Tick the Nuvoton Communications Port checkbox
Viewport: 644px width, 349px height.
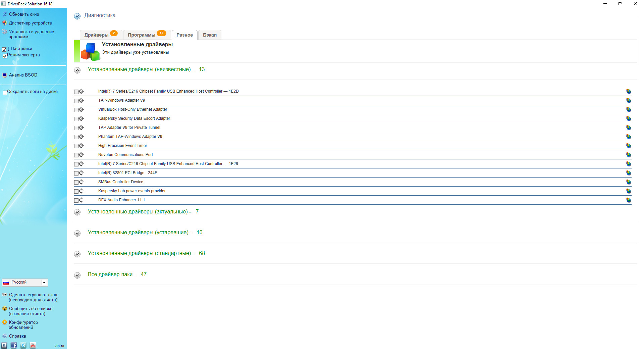click(76, 155)
